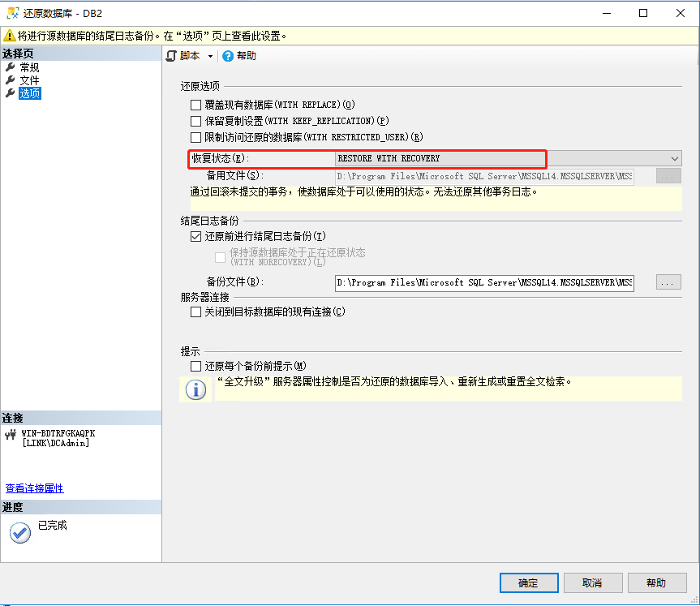700x606 pixels.
Task: Click the server connection icon by WIN-BDTRFGKAQPK
Action: tap(11, 435)
